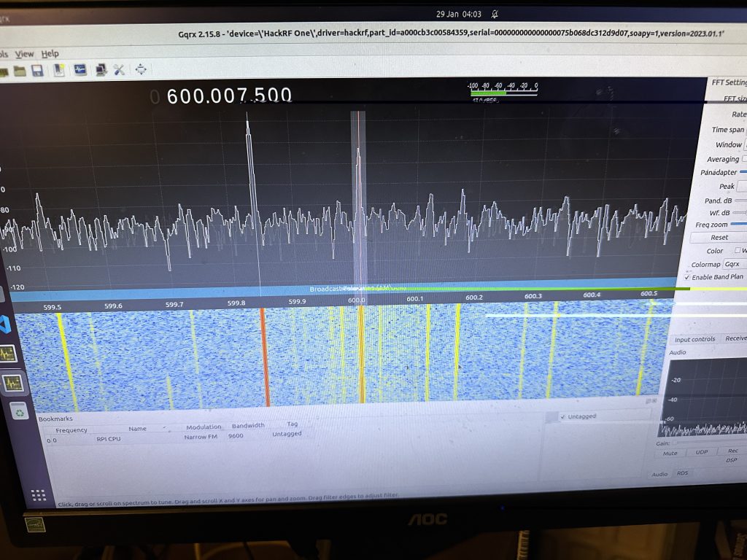Click the audio Mute button
Screen dimensions: 747x560
point(670,454)
